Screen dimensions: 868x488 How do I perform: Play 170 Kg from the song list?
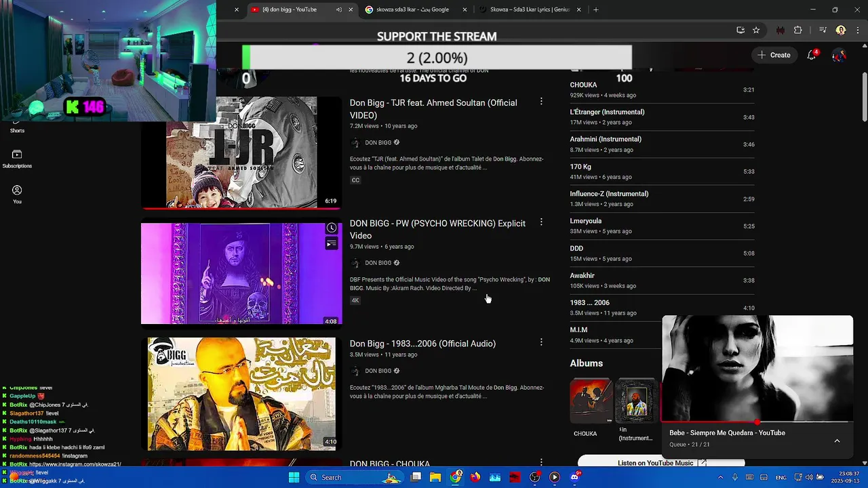[662, 171]
